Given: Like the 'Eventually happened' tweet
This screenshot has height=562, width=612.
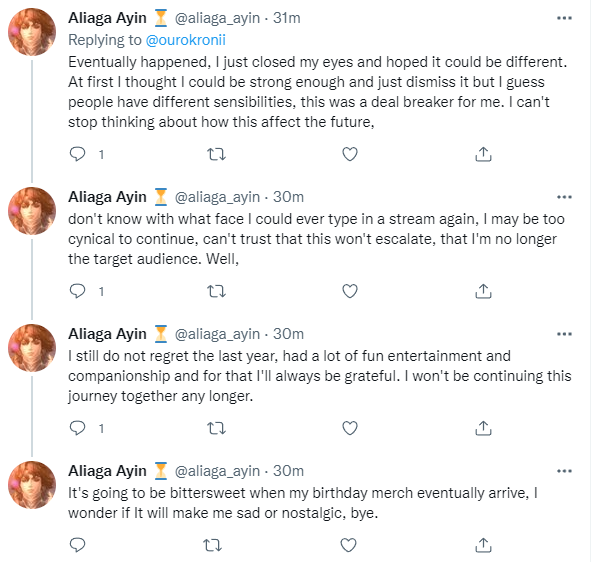Looking at the screenshot, I should pos(350,154).
